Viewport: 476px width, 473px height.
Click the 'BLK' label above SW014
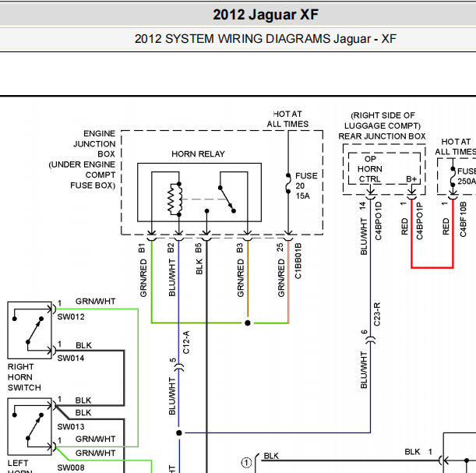click(83, 345)
